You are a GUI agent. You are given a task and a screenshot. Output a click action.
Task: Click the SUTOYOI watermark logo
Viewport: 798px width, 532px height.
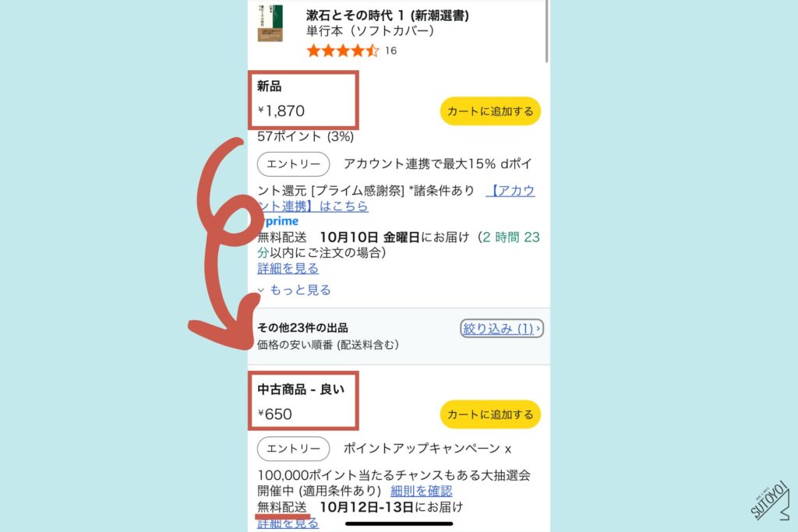(771, 502)
